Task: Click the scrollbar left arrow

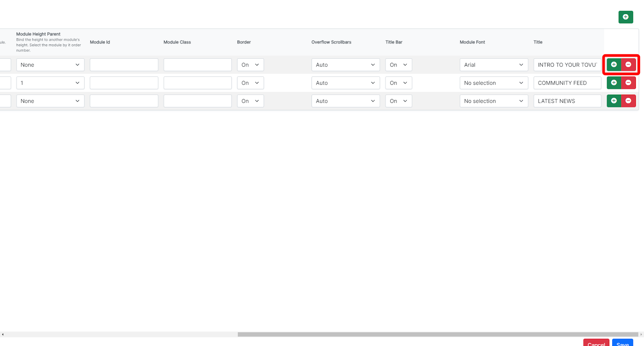Action: tap(2, 334)
